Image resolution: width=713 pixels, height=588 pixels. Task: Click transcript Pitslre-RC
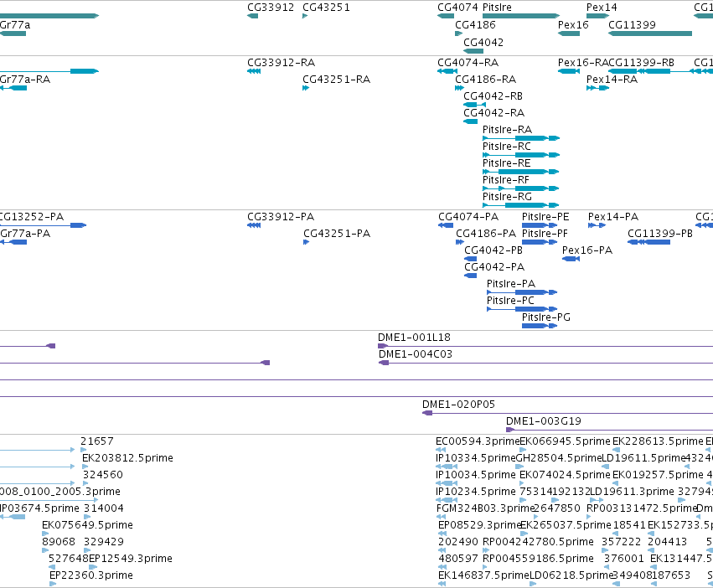point(507,147)
